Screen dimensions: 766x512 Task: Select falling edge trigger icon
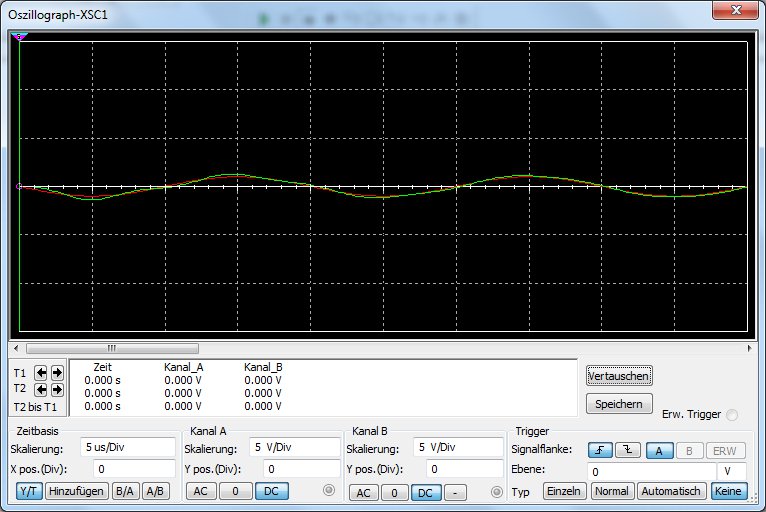[x=628, y=450]
